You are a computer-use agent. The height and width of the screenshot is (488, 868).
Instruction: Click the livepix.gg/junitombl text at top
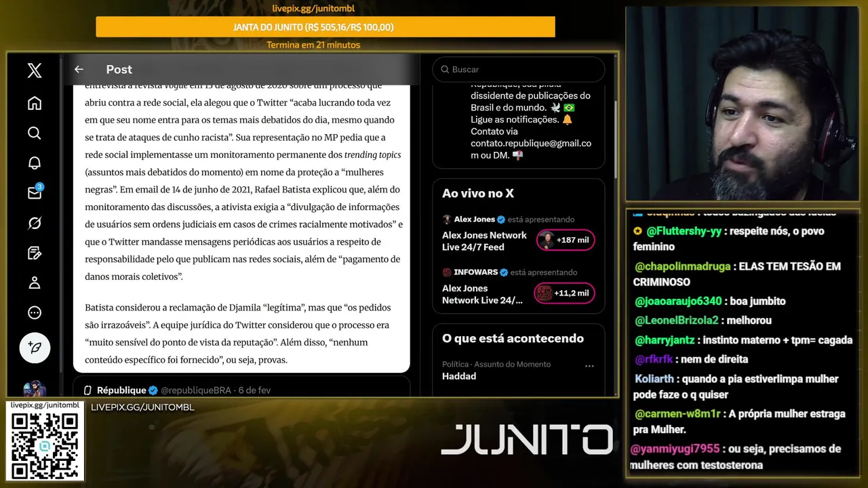tap(313, 9)
